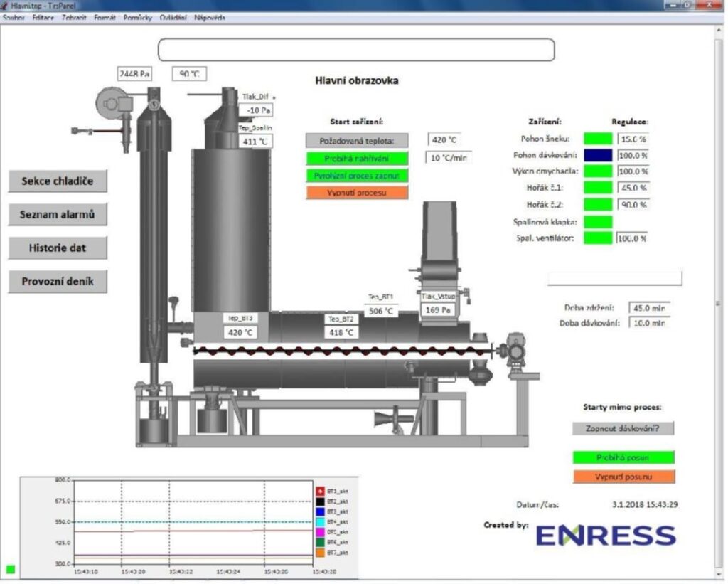Click BT5_akt magenta legend swatch
Image resolution: width=728 pixels, height=584 pixels.
[320, 532]
